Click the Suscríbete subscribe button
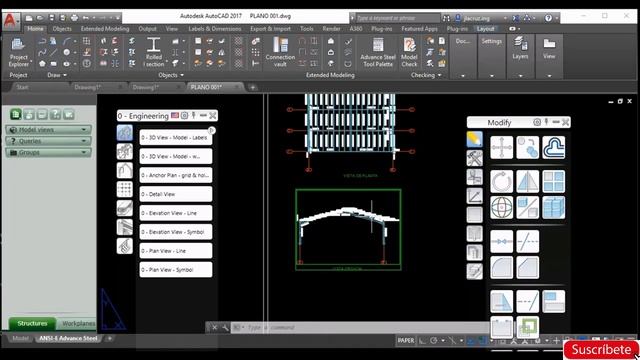The height and width of the screenshot is (360, 640). point(601,350)
